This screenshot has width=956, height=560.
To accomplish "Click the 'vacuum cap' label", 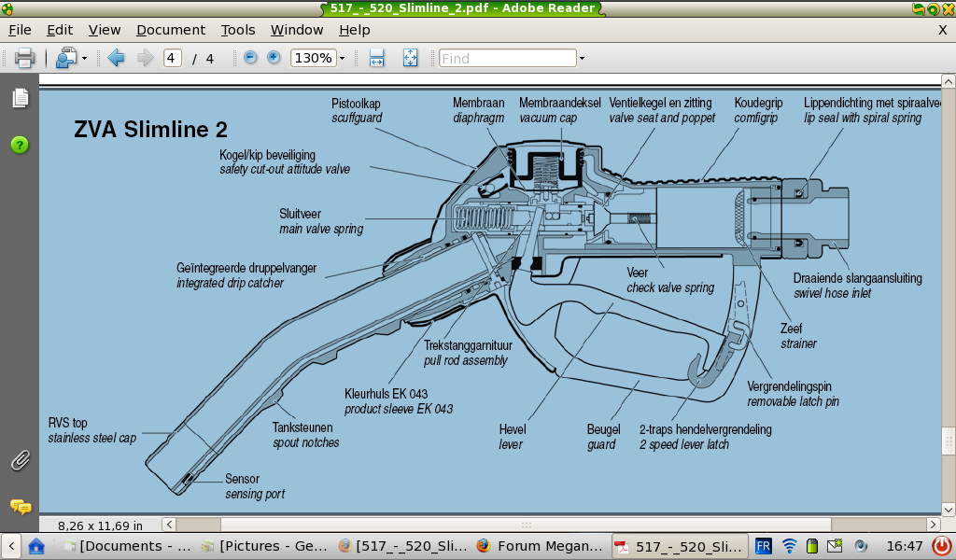I will click(x=547, y=119).
